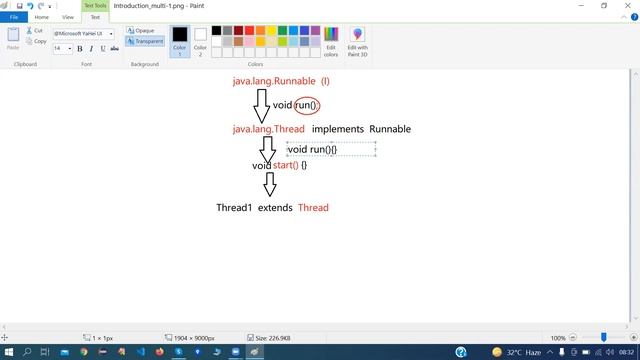Screen dimensions: 640x360
Task: Click the battery icon in system tray
Action: point(586,352)
